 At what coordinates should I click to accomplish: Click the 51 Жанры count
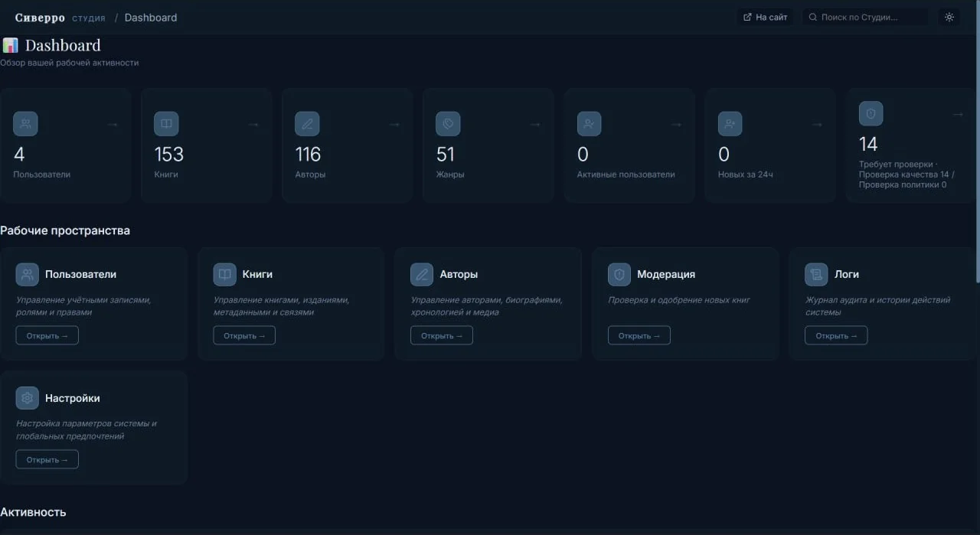(x=446, y=155)
